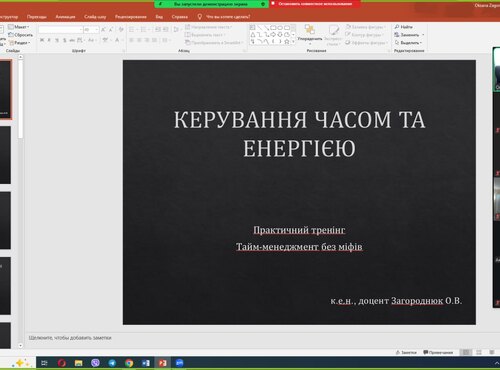
Task: Click the Примечания button in status bar
Action: [438, 352]
